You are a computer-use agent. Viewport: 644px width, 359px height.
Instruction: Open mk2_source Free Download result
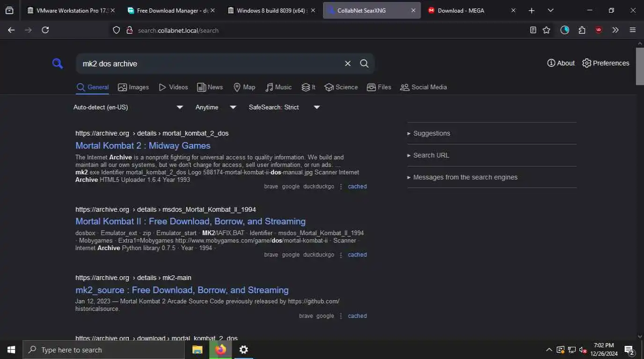coord(182,290)
